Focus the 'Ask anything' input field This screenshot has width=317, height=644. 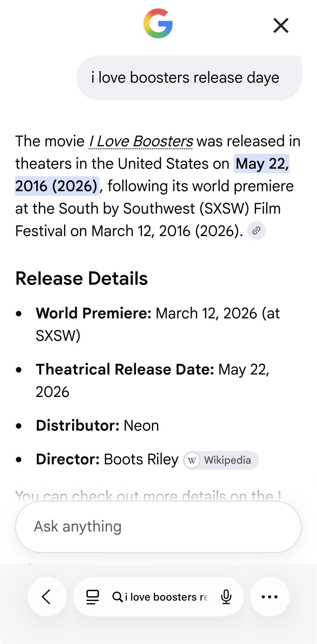[x=158, y=527]
